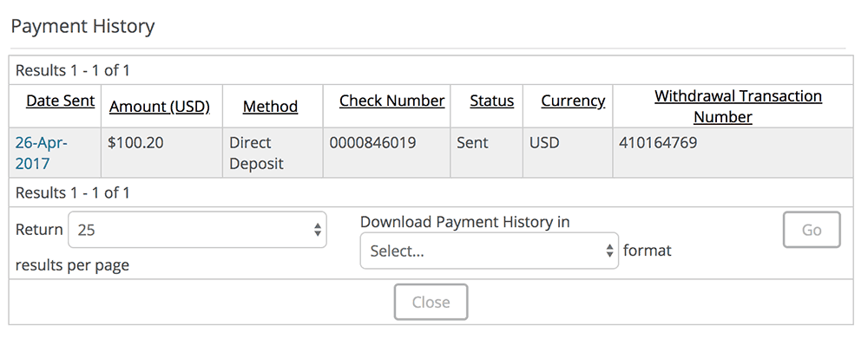Open the 26-Apr-2017 payment date link
Image resolution: width=868 pixels, height=352 pixels.
(x=41, y=153)
